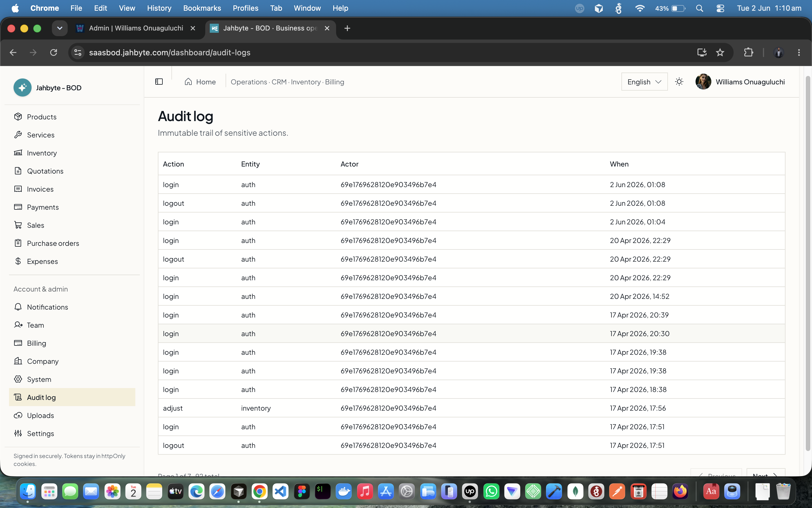The image size is (812, 508).
Task: Open the Profiles menu
Action: (x=246, y=8)
